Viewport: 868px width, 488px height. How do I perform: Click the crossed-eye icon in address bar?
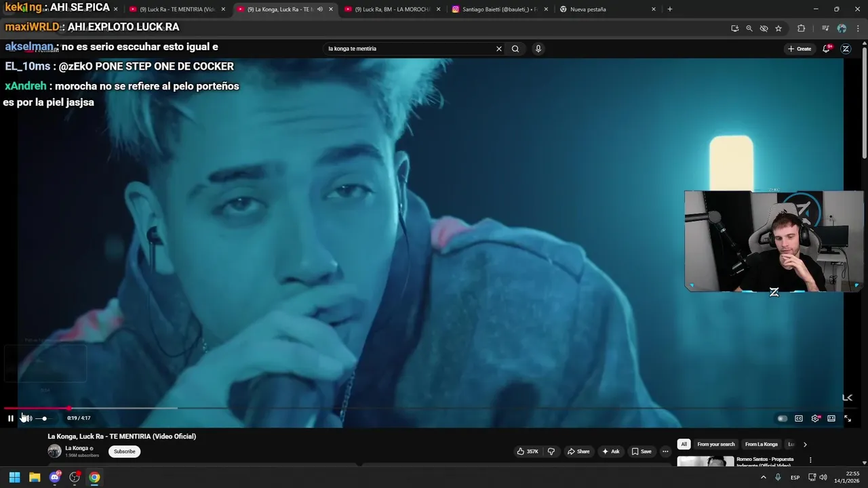point(764,28)
